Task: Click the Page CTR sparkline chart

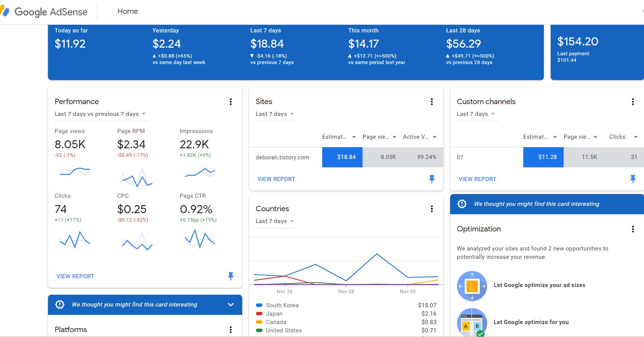Action: [x=200, y=239]
